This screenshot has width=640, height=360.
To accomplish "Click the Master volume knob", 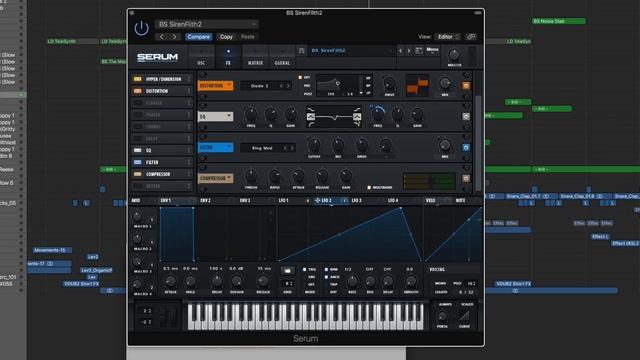I will pos(454,55).
